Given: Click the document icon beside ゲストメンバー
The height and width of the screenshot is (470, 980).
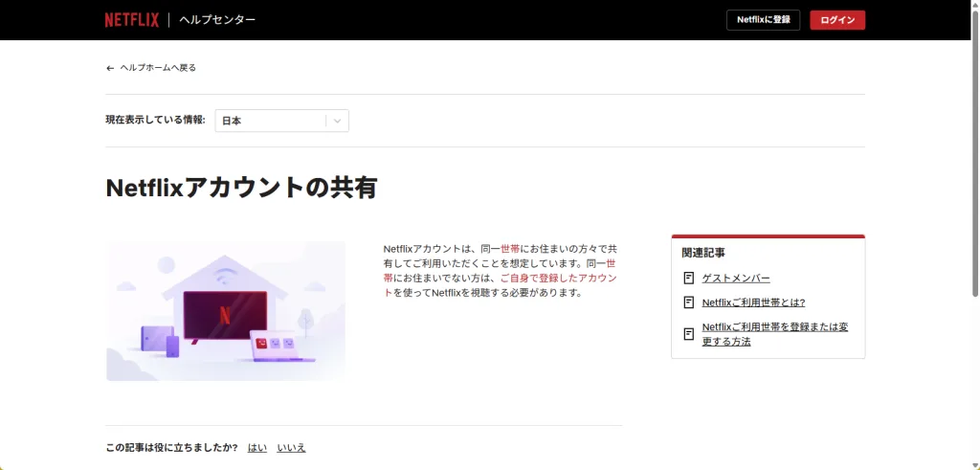Looking at the screenshot, I should [689, 279].
